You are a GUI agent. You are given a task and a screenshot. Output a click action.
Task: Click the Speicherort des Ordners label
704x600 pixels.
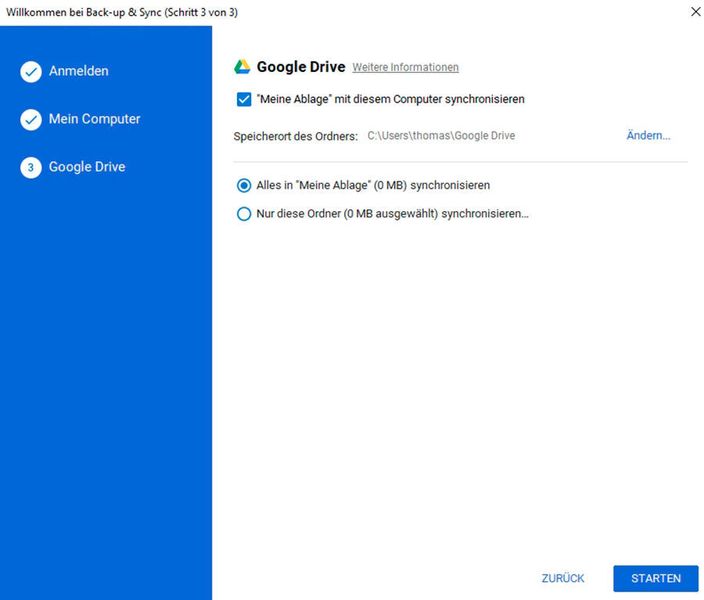295,136
